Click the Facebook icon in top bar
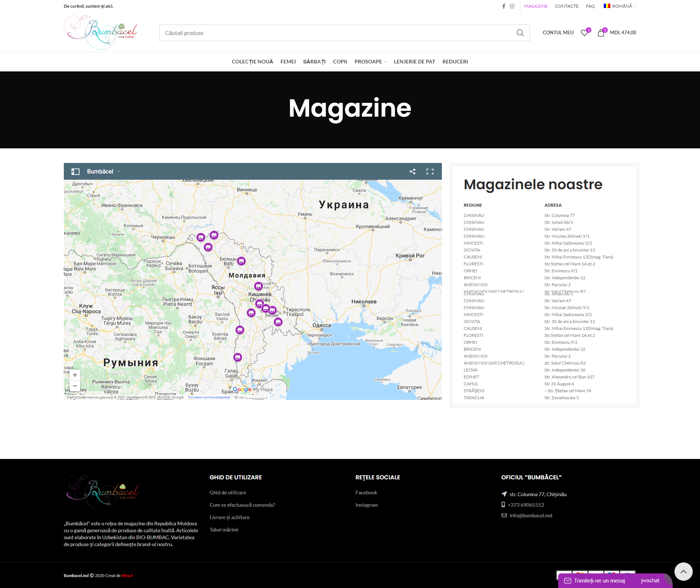The height and width of the screenshot is (588, 700). [x=503, y=6]
